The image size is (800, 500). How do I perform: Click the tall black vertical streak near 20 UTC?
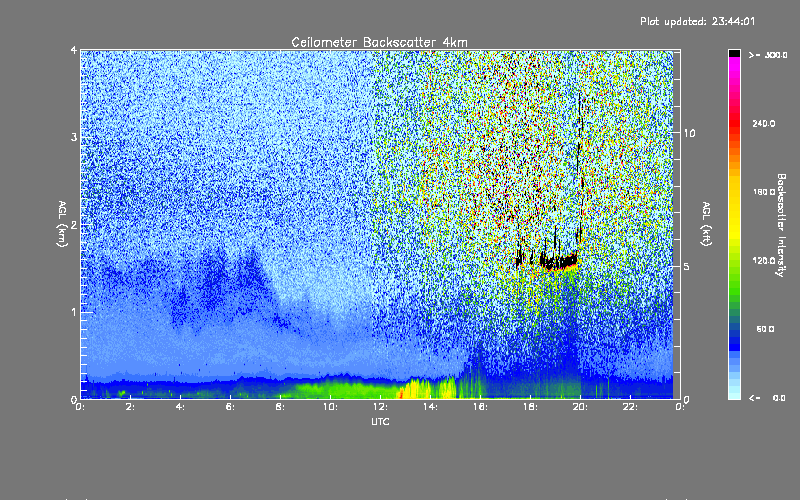click(580, 168)
